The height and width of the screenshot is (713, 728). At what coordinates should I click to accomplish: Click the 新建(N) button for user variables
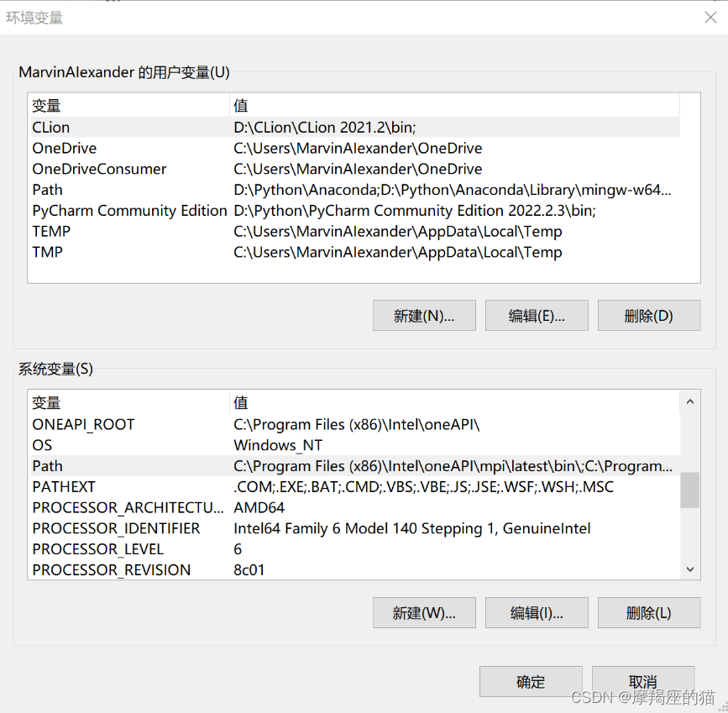click(x=424, y=315)
